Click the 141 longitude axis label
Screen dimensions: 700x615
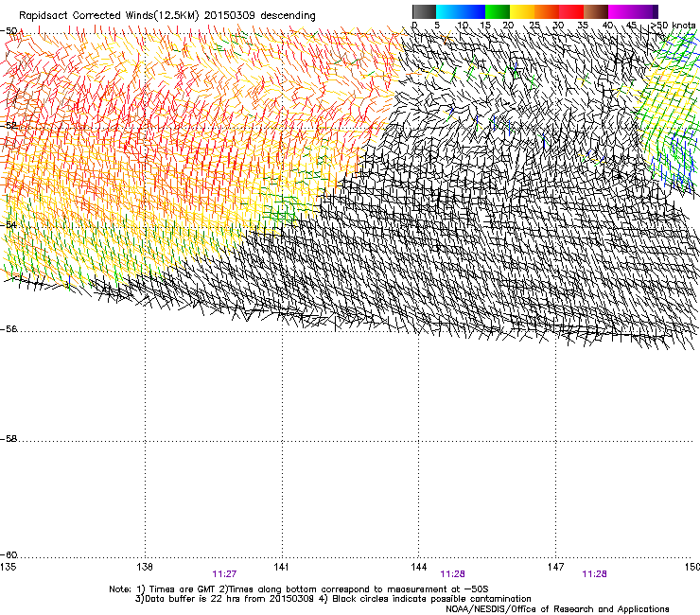(281, 567)
